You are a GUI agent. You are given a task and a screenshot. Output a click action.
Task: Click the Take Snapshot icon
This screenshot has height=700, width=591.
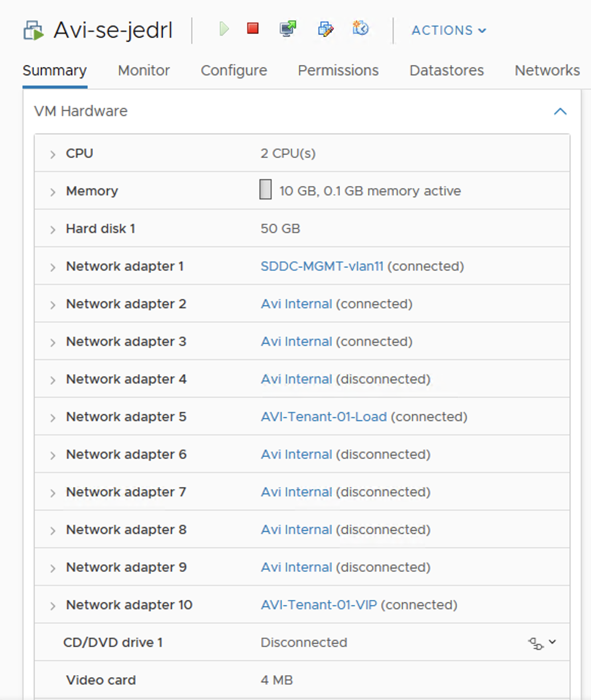point(361,28)
